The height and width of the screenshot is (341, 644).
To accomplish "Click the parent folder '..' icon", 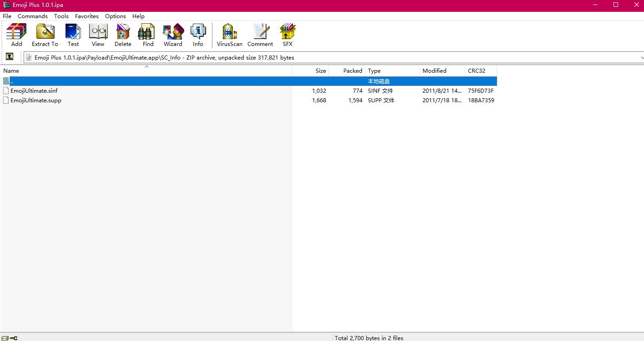I will (6, 81).
